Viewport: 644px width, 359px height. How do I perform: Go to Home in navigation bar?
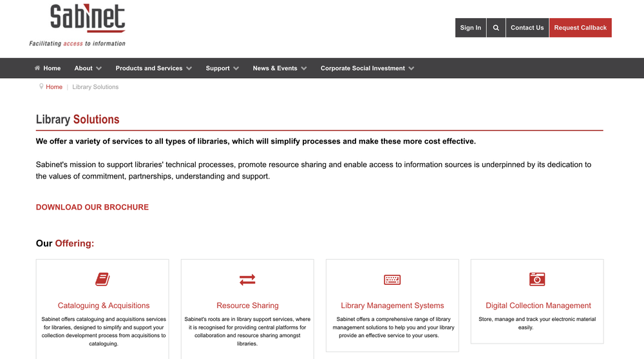(52, 68)
